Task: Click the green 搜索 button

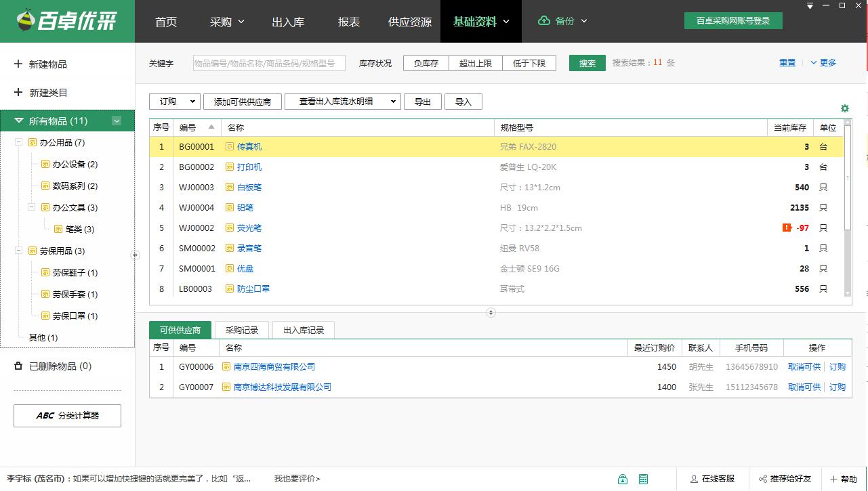Action: (587, 63)
